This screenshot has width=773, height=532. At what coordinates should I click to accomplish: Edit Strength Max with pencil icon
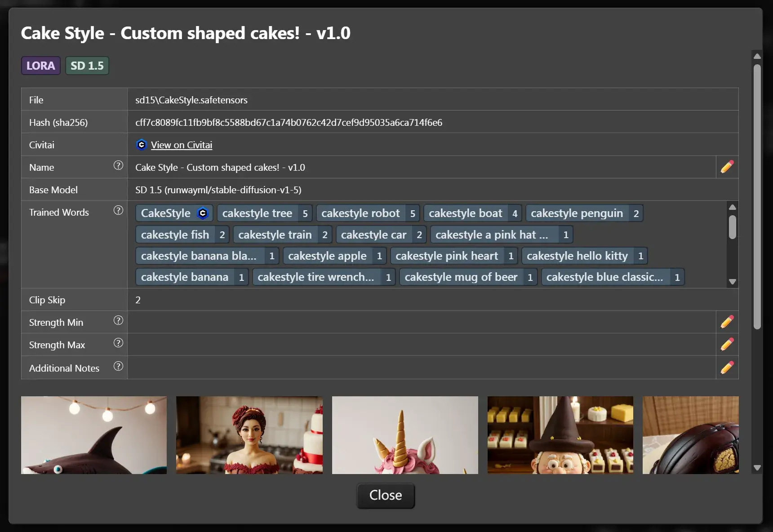727,344
